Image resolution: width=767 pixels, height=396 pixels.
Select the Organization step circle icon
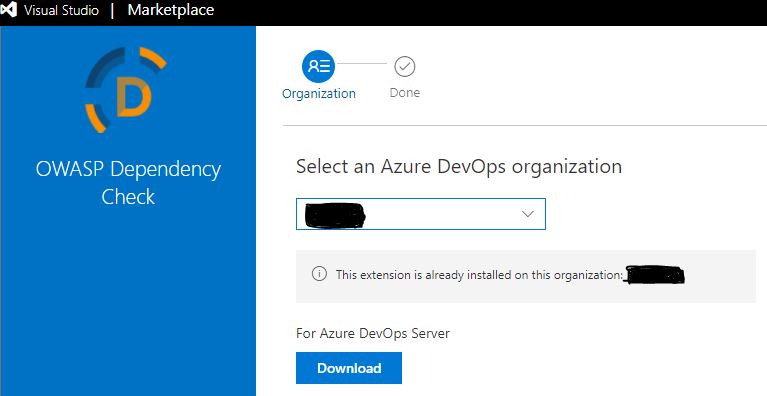[x=318, y=66]
